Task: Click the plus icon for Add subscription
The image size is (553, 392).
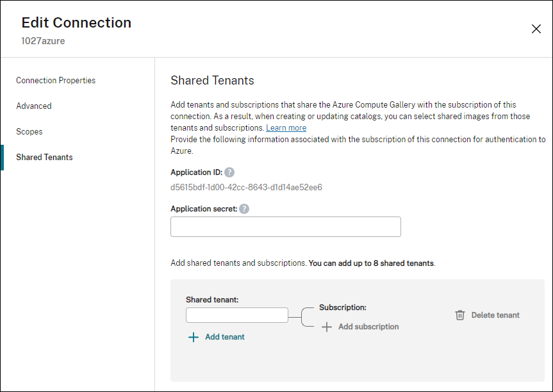Action: point(326,327)
